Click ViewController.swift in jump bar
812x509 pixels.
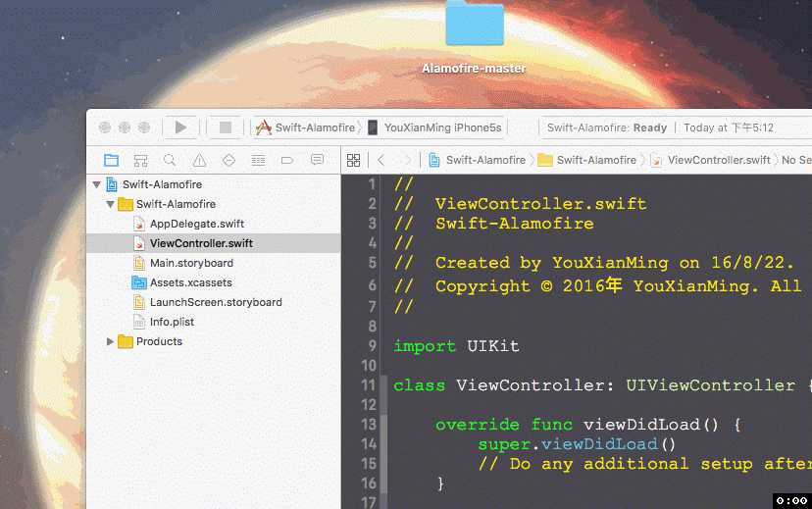point(710,160)
